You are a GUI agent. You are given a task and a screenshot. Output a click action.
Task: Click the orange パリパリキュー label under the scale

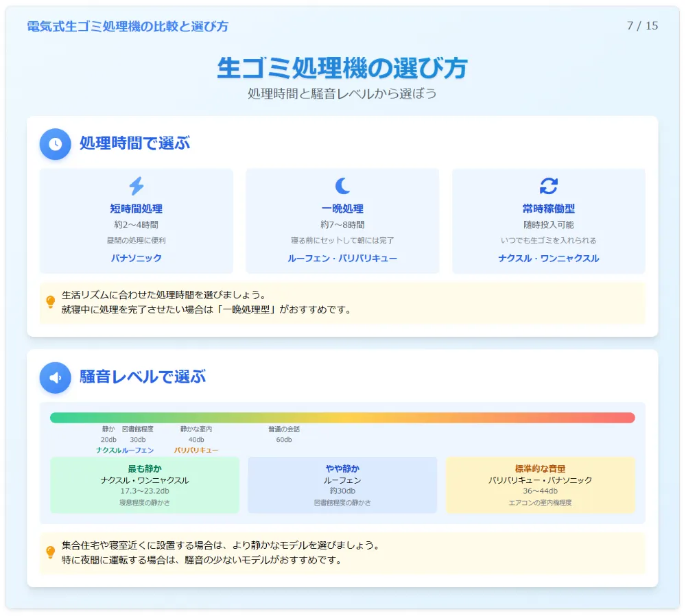196,450
